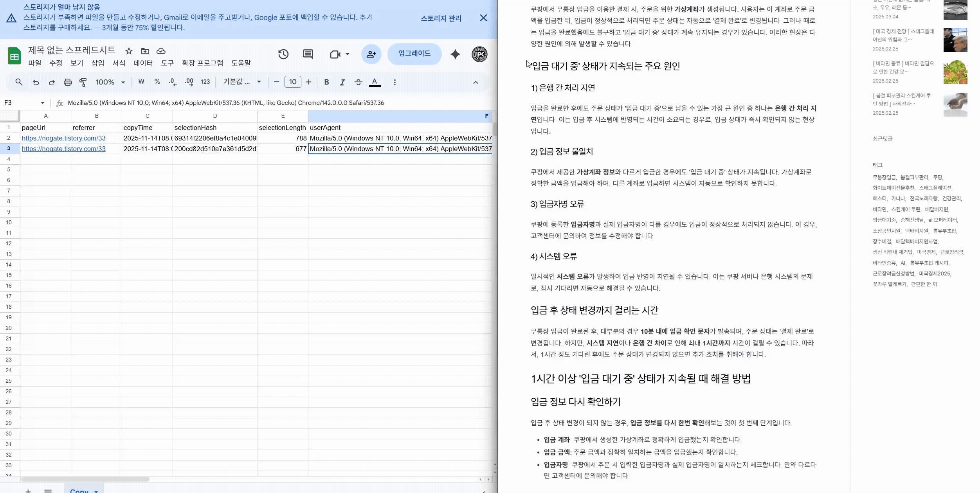Open the comments panel icon

click(308, 54)
